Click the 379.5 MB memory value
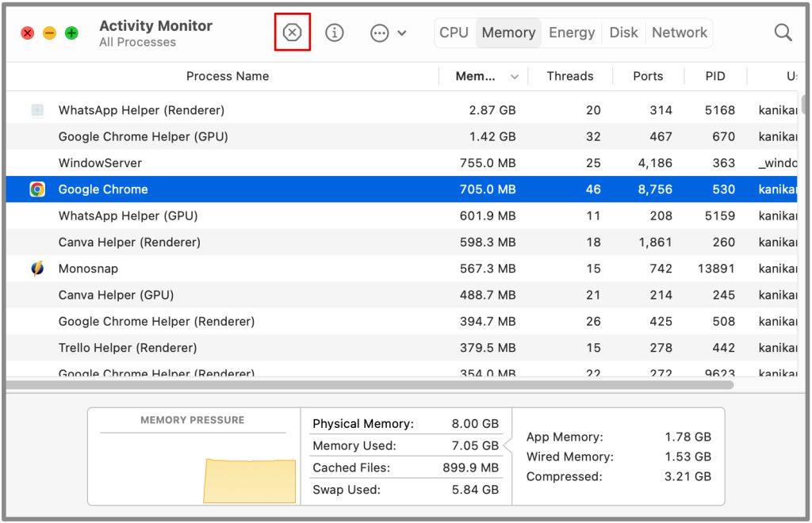 (x=488, y=348)
